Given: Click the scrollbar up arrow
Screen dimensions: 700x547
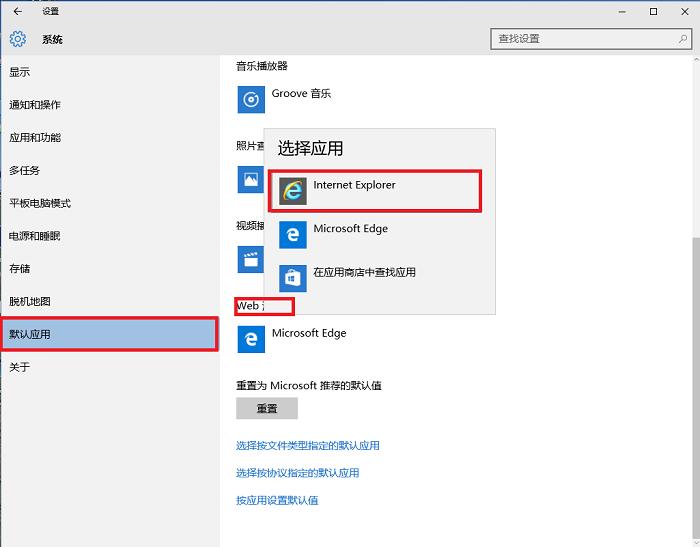Looking at the screenshot, I should 696,59.
